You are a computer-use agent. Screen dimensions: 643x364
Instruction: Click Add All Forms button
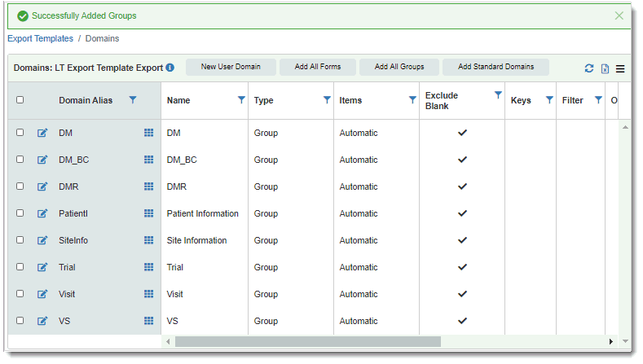click(318, 67)
